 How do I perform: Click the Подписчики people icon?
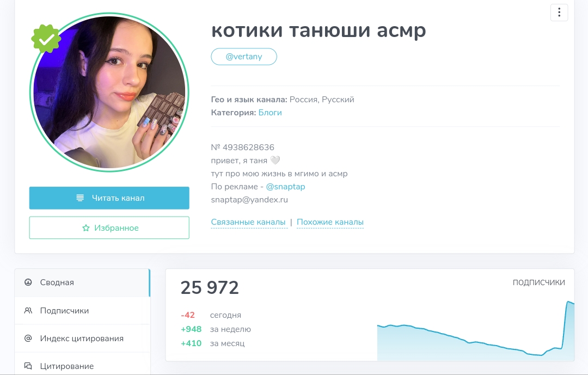28,310
